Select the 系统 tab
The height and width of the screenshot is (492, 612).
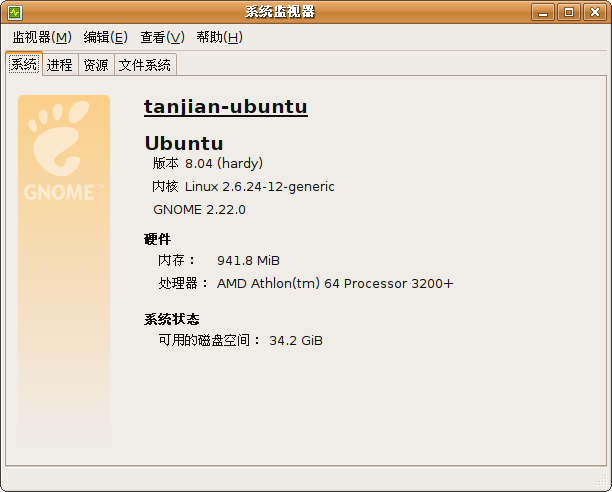24,64
